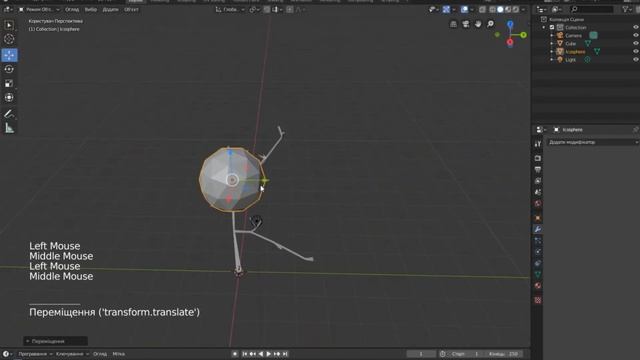Image resolution: width=640 pixels, height=360 pixels.
Task: Expand the Icosphere item in outliner
Action: click(x=552, y=52)
